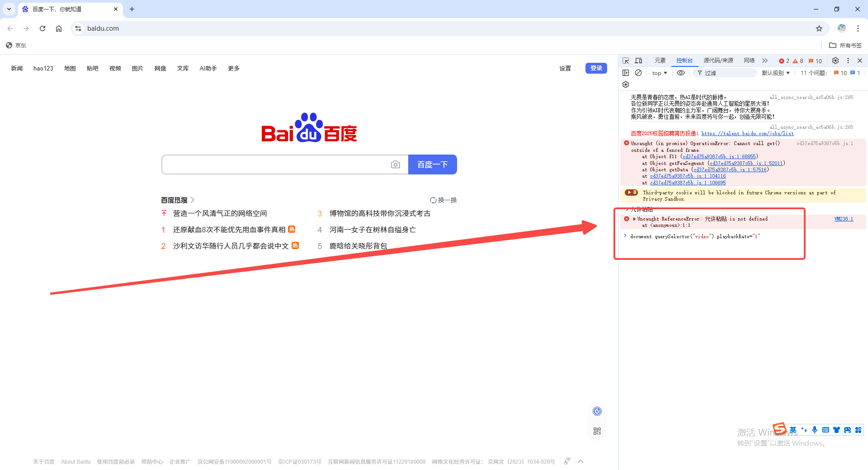Expand the 更多 menu on Baidu

(x=234, y=68)
